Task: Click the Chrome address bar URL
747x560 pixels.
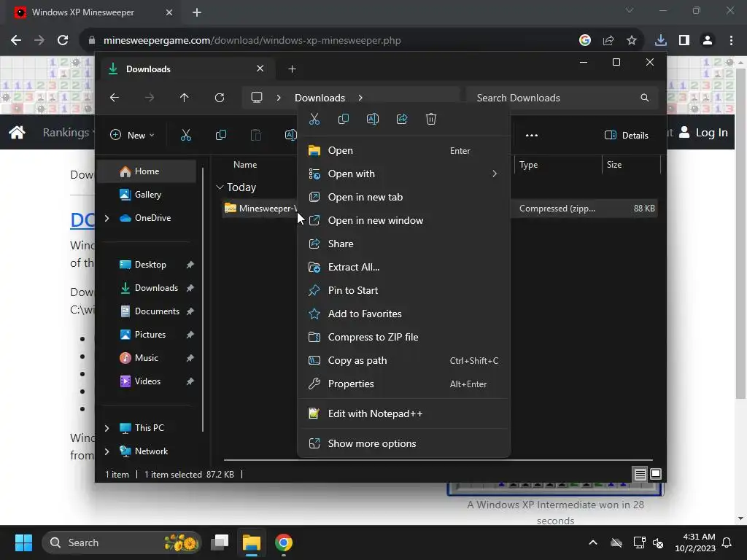Action: [x=252, y=41]
